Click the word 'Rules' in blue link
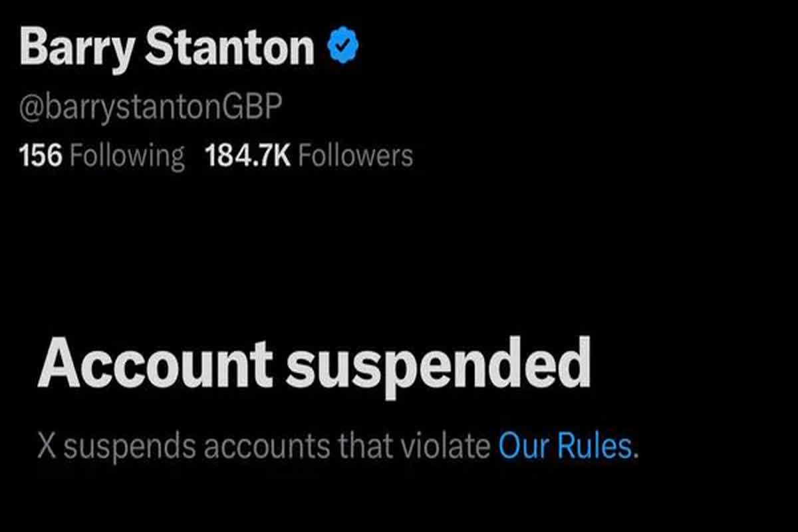798x532 pixels. click(x=593, y=447)
